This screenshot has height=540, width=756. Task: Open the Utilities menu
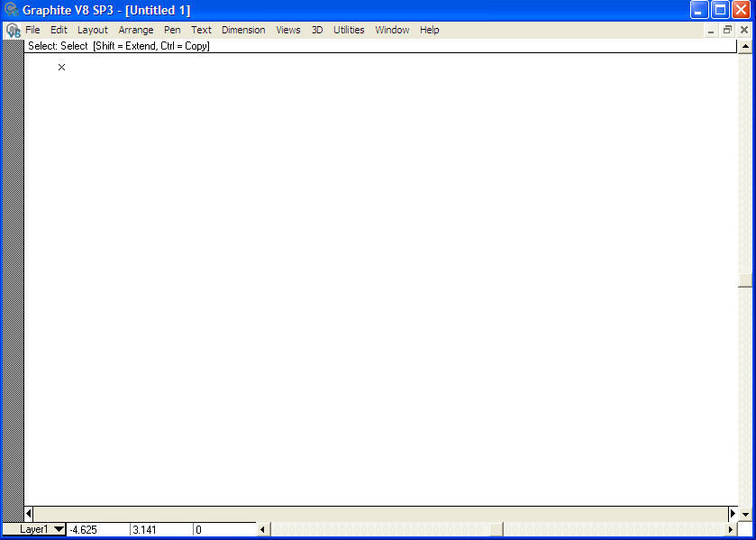pos(349,30)
